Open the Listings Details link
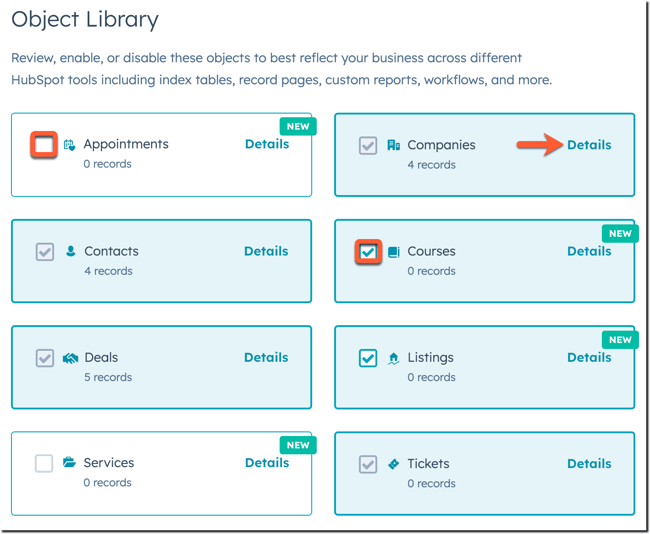This screenshot has height=534, width=650. click(x=589, y=357)
